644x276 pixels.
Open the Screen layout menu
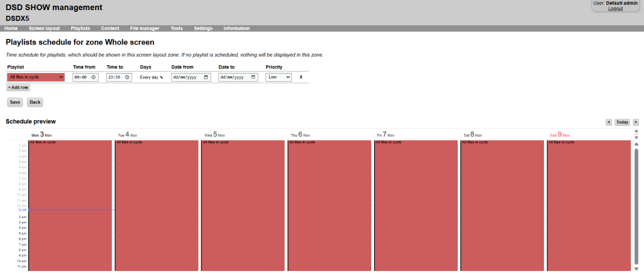coord(44,28)
